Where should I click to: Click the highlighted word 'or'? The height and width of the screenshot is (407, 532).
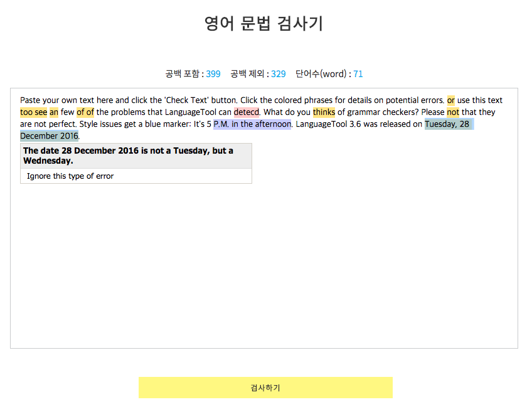(451, 100)
